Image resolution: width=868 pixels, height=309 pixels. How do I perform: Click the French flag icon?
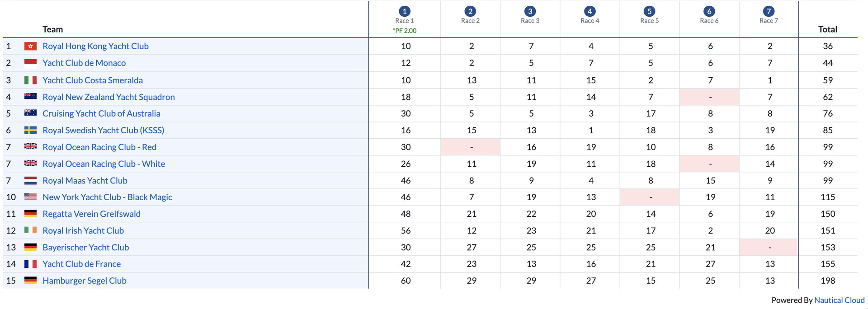(x=30, y=264)
